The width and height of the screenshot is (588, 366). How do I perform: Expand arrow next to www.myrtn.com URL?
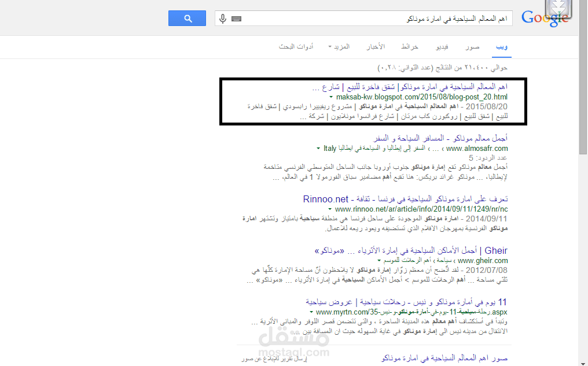(x=311, y=312)
